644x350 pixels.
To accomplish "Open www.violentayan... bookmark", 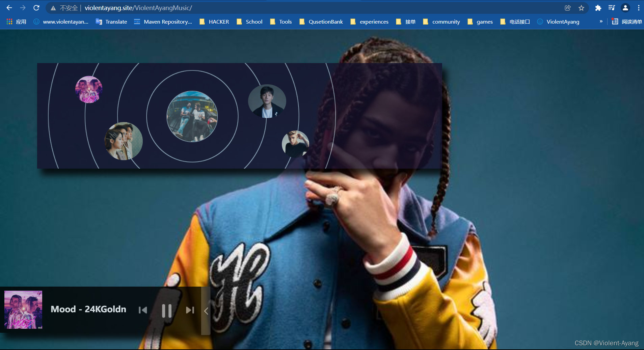I will [61, 22].
